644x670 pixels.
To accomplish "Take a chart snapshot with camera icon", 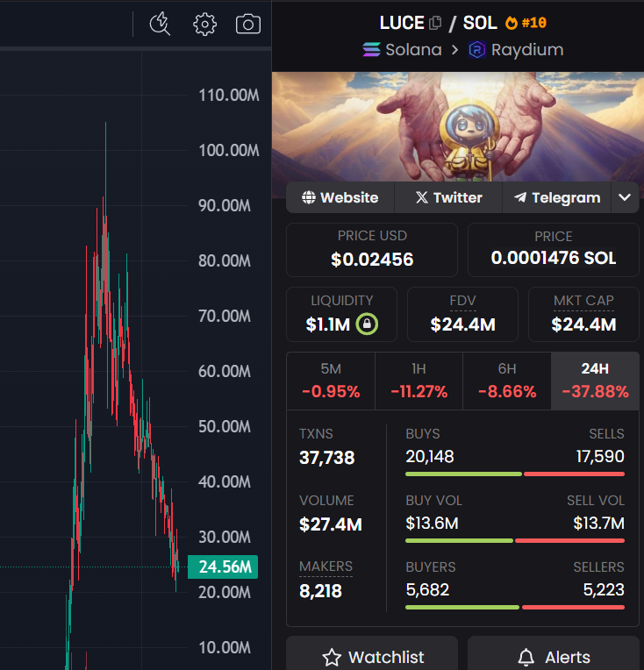I will point(248,24).
